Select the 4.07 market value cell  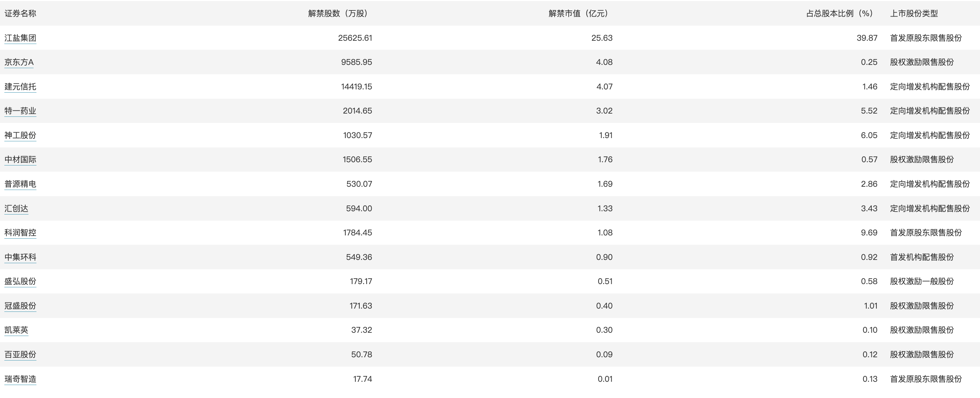tap(604, 87)
